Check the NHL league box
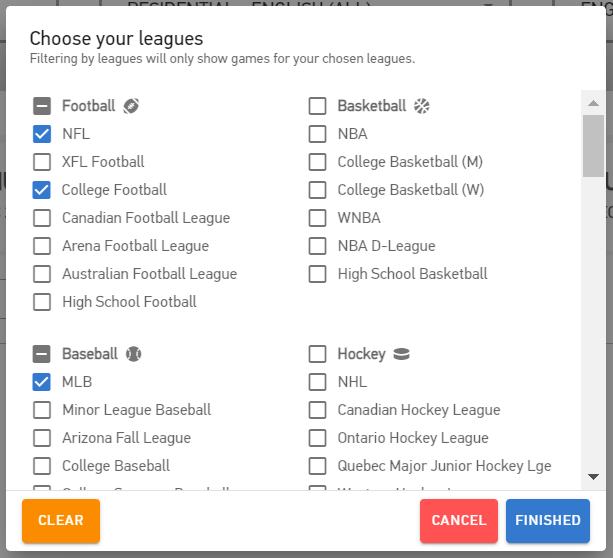 (x=317, y=382)
